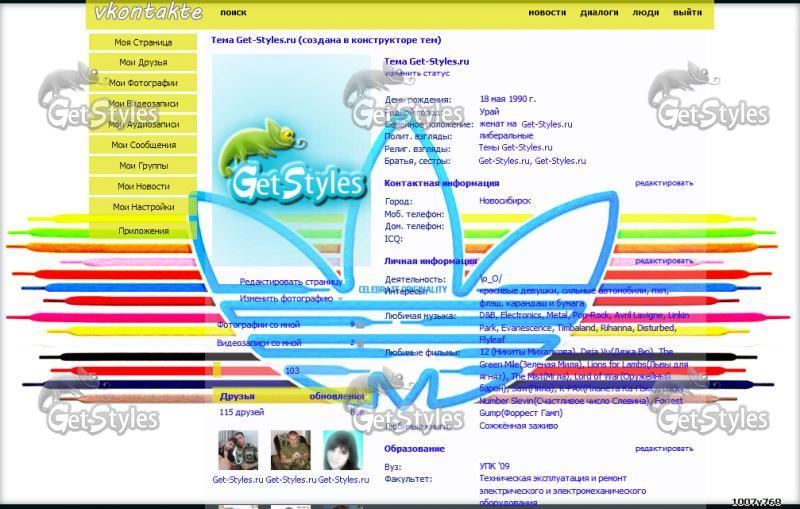Click the icon beside the Видеозаписи со мной count
800x509 pixels.
coord(359,343)
